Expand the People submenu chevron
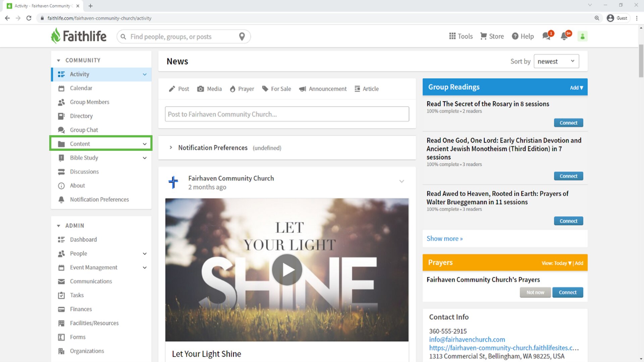The width and height of the screenshot is (644, 362). [145, 254]
